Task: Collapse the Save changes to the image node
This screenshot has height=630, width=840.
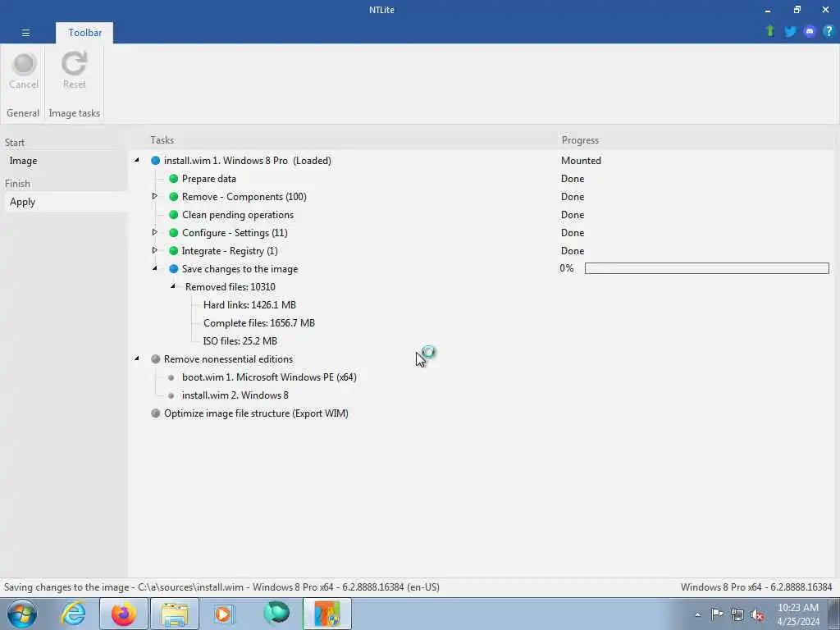Action: click(x=155, y=268)
